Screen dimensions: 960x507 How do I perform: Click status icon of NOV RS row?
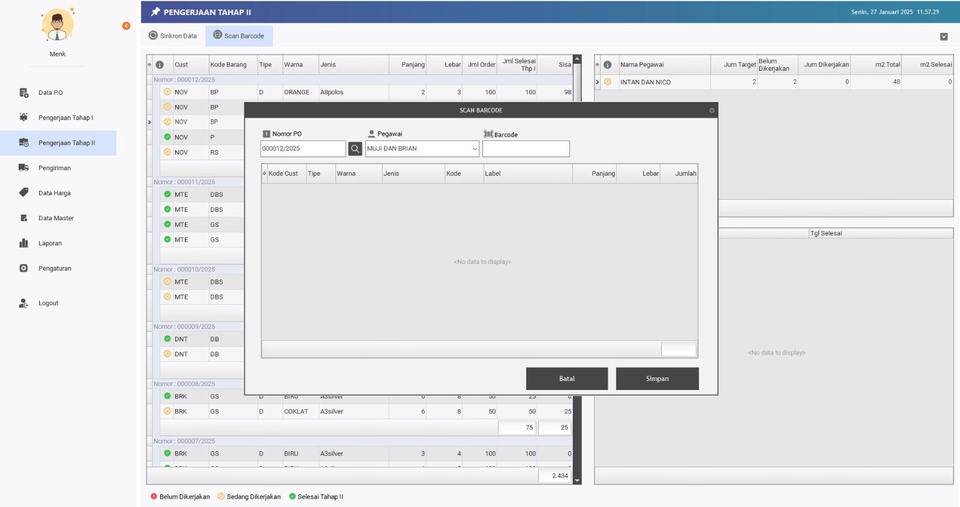click(167, 152)
